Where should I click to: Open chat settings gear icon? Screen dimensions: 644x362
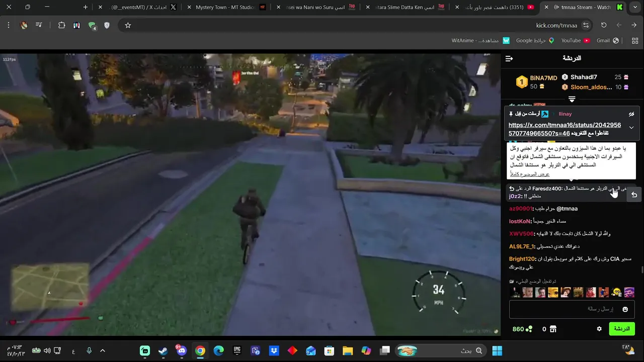(599, 329)
